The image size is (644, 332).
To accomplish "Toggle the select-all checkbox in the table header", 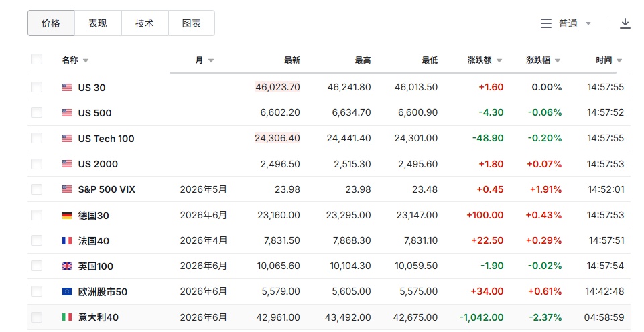I will [x=37, y=60].
